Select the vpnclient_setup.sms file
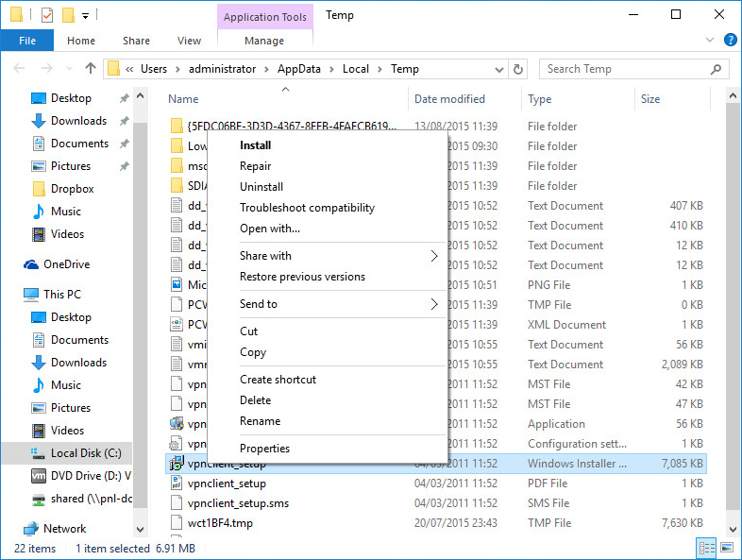This screenshot has width=742, height=560. point(238,503)
